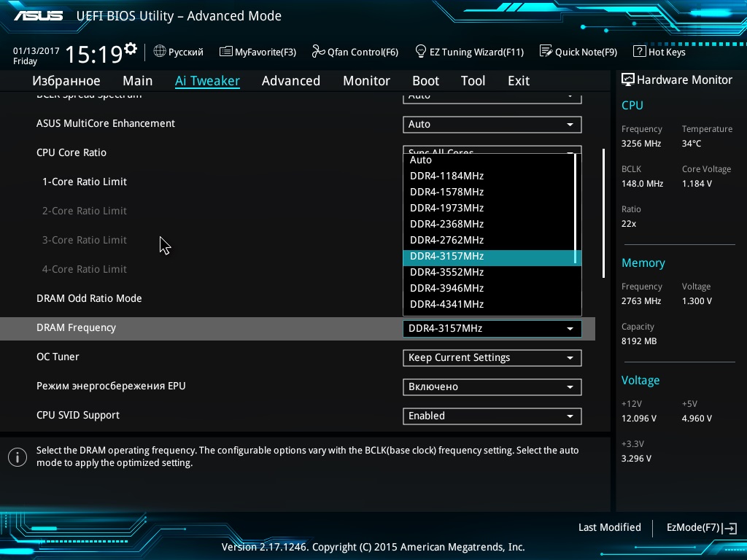Open the Advanced tab
This screenshot has height=560, width=747.
[291, 80]
